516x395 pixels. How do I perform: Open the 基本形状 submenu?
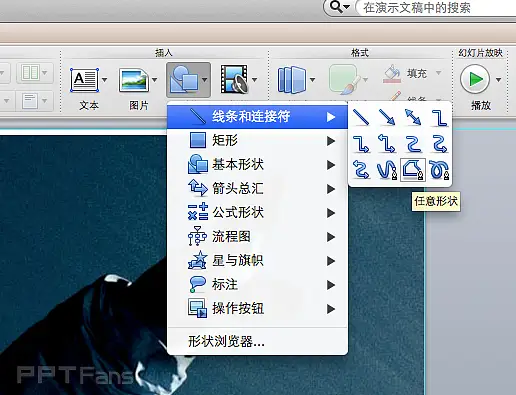point(257,165)
